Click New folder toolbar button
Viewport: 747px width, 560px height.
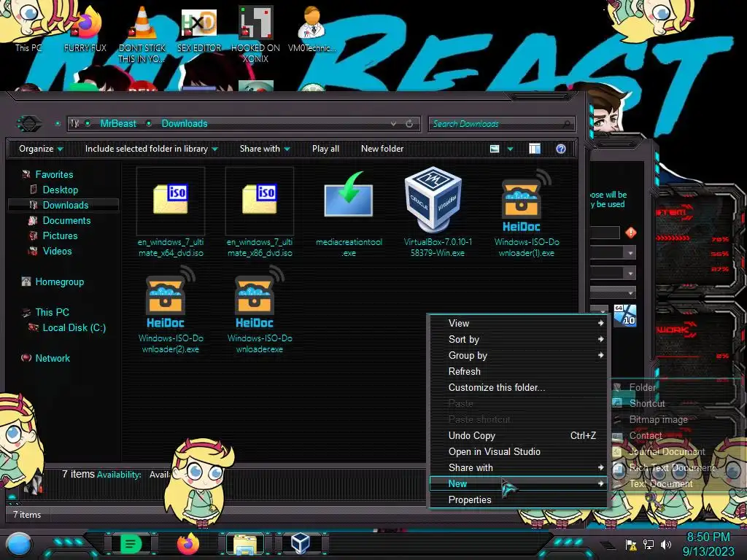point(382,149)
